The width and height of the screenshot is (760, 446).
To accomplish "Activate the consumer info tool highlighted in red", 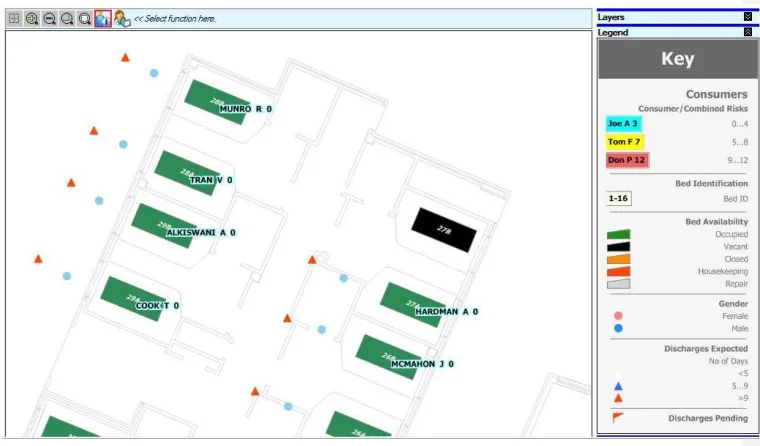I will pos(103,19).
